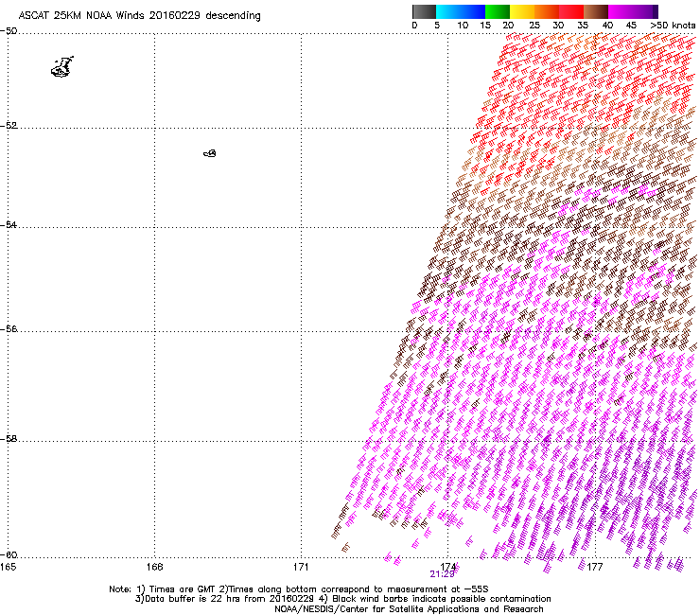Click the latitude label '-56'
This screenshot has width=700, height=615.
click(x=9, y=329)
